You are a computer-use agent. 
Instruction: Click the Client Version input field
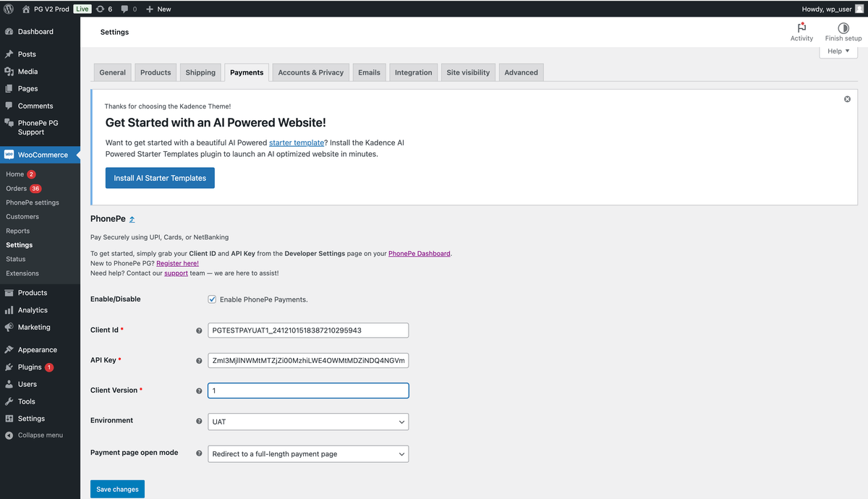point(308,391)
